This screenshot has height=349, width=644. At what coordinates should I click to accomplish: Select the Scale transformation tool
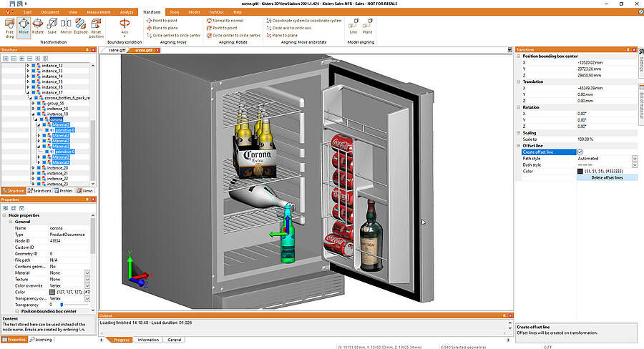pyautogui.click(x=52, y=26)
